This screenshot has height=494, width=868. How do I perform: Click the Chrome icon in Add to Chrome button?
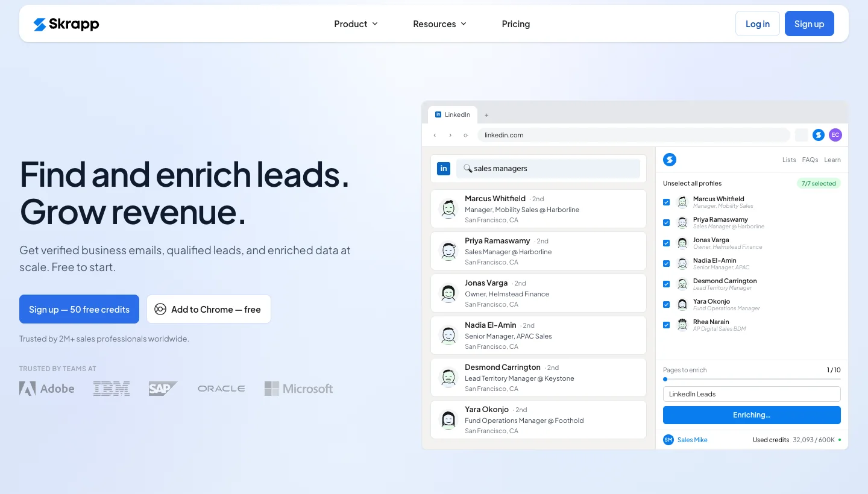pos(160,310)
